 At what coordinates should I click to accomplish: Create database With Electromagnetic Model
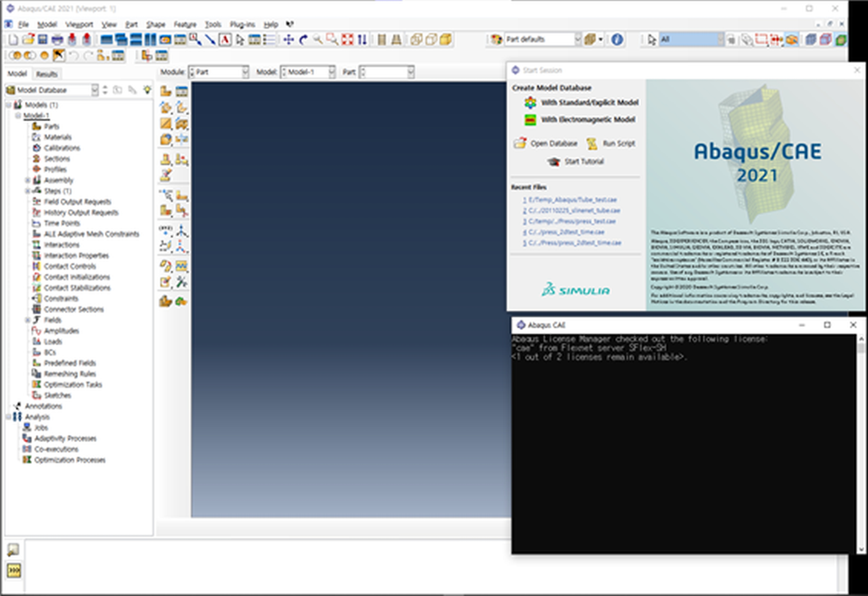coord(580,120)
